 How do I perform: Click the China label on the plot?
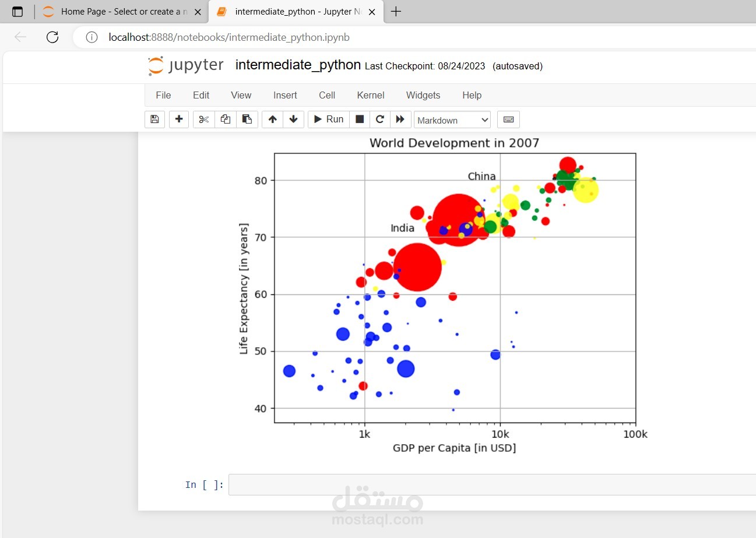pyautogui.click(x=481, y=177)
